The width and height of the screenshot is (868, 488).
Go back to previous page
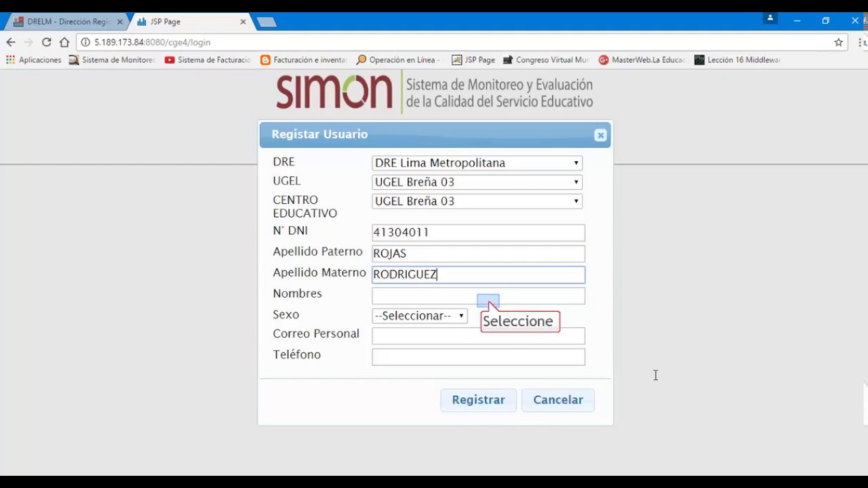(11, 42)
